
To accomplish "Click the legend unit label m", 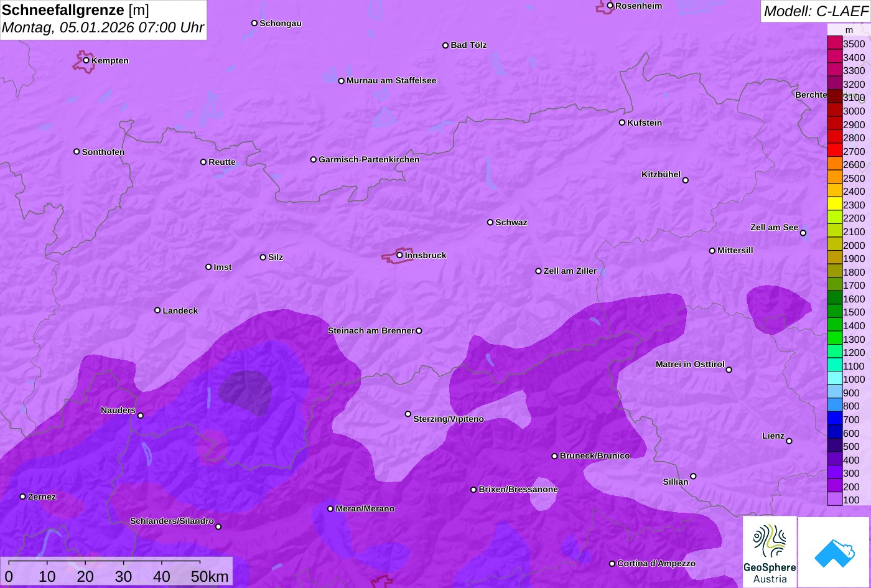I will [x=849, y=29].
